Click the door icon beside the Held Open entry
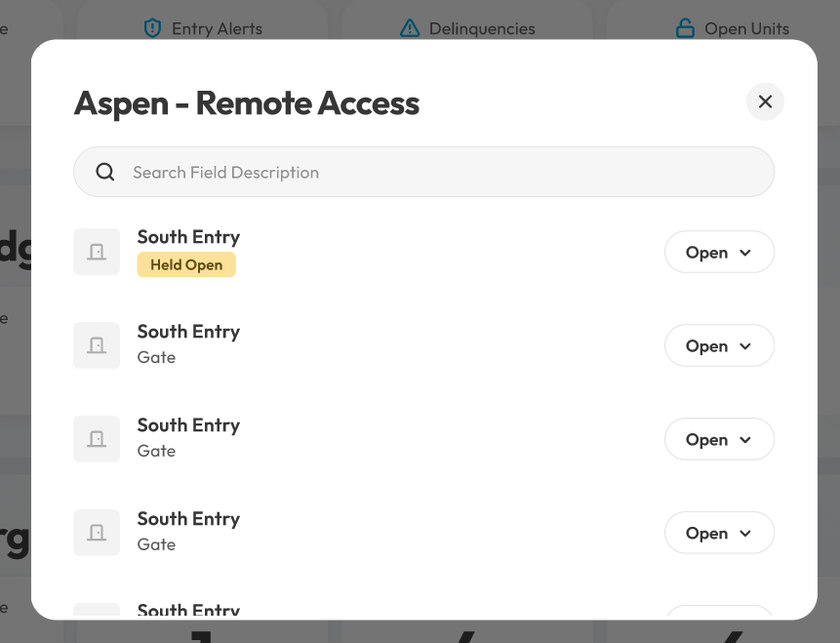 [96, 252]
